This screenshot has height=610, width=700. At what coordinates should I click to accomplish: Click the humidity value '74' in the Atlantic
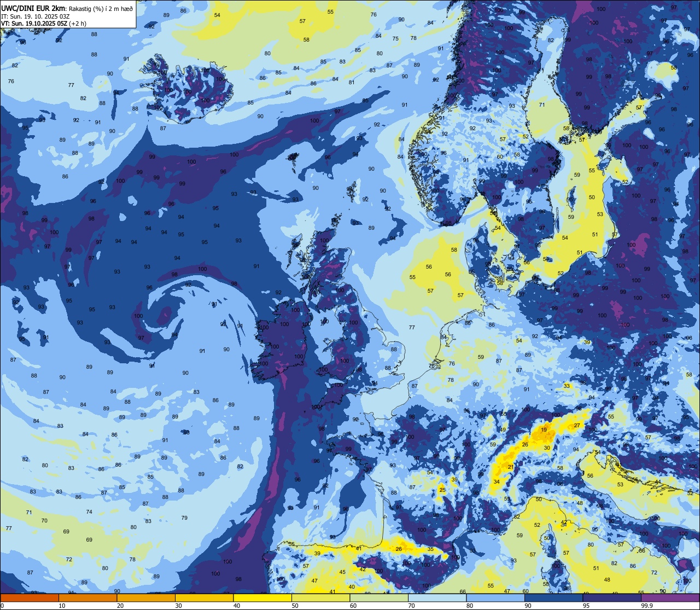89,512
